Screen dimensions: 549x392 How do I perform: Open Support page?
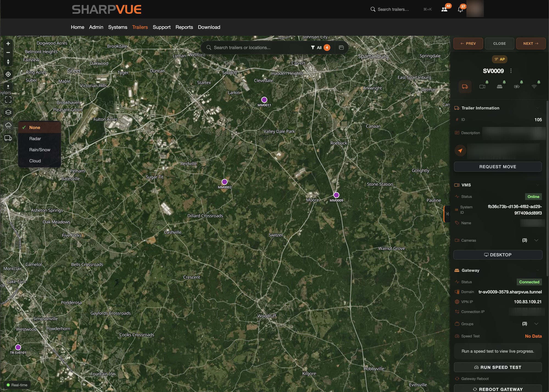click(x=161, y=27)
